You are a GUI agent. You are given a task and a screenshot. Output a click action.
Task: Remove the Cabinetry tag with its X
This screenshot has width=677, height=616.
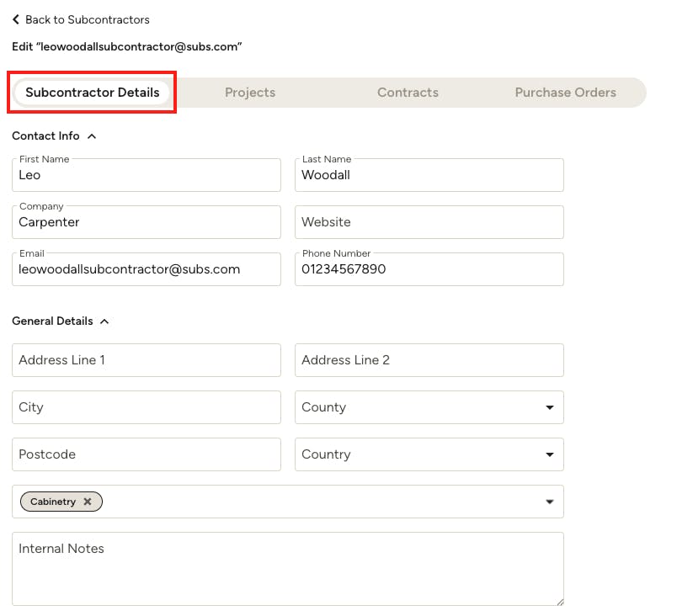click(87, 502)
